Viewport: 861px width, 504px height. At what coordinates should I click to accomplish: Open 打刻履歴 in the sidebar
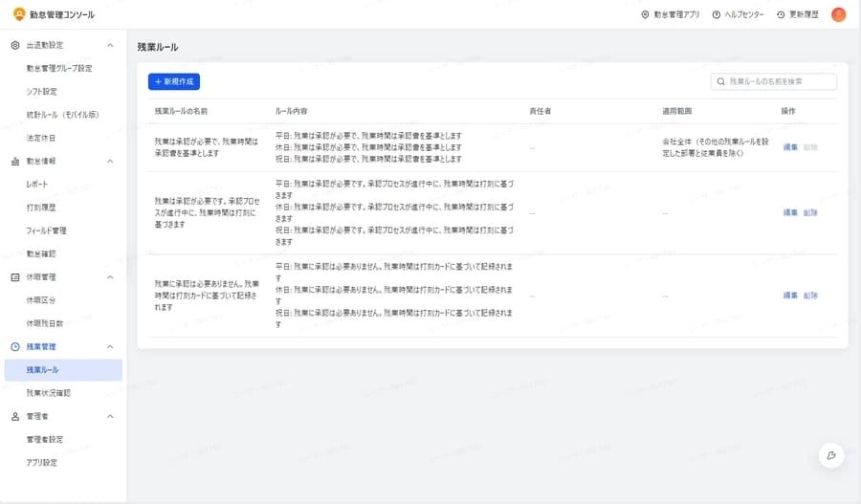pos(41,207)
